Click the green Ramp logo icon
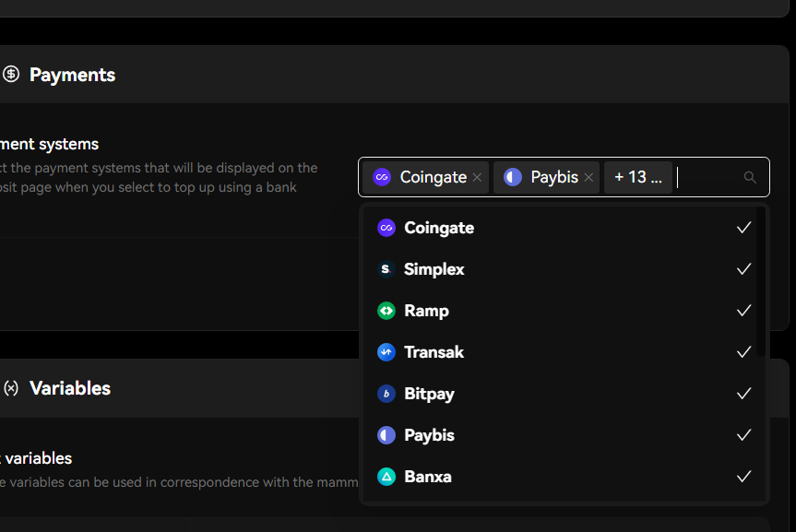The height and width of the screenshot is (532, 796). click(x=386, y=310)
